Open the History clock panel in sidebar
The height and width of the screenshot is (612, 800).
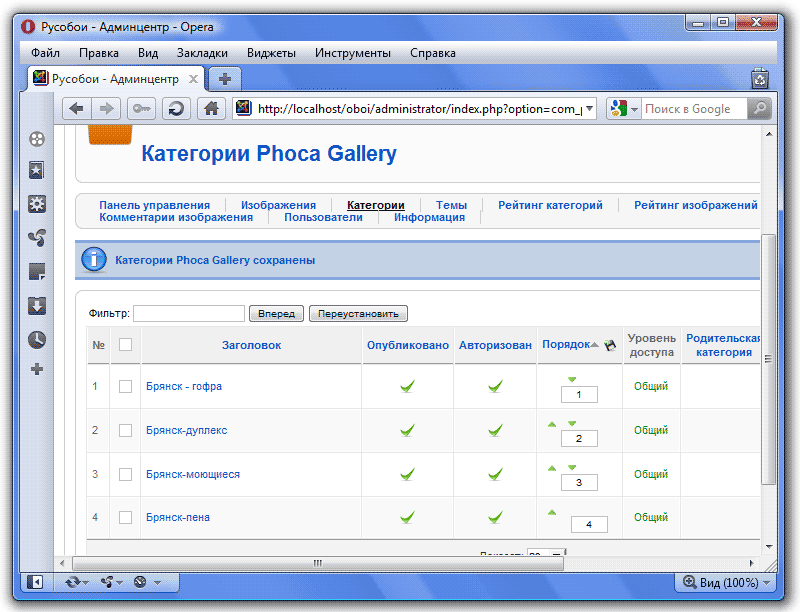[x=37, y=339]
